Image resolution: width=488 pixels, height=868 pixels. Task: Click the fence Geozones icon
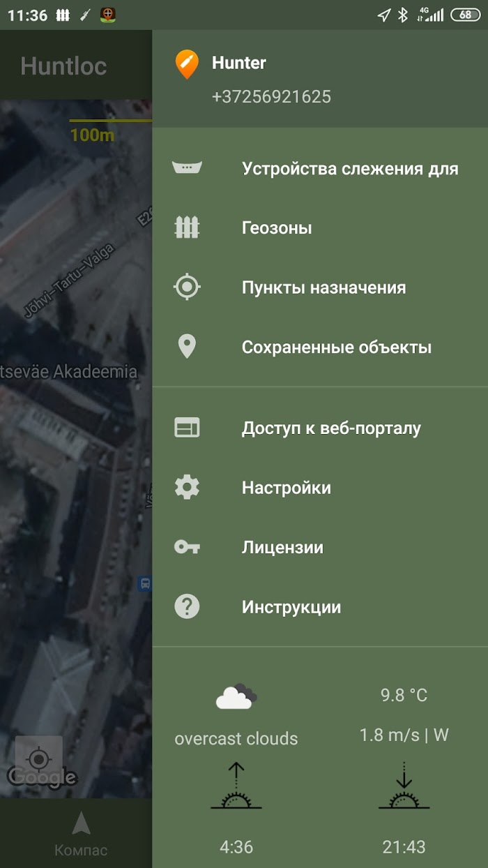click(187, 227)
